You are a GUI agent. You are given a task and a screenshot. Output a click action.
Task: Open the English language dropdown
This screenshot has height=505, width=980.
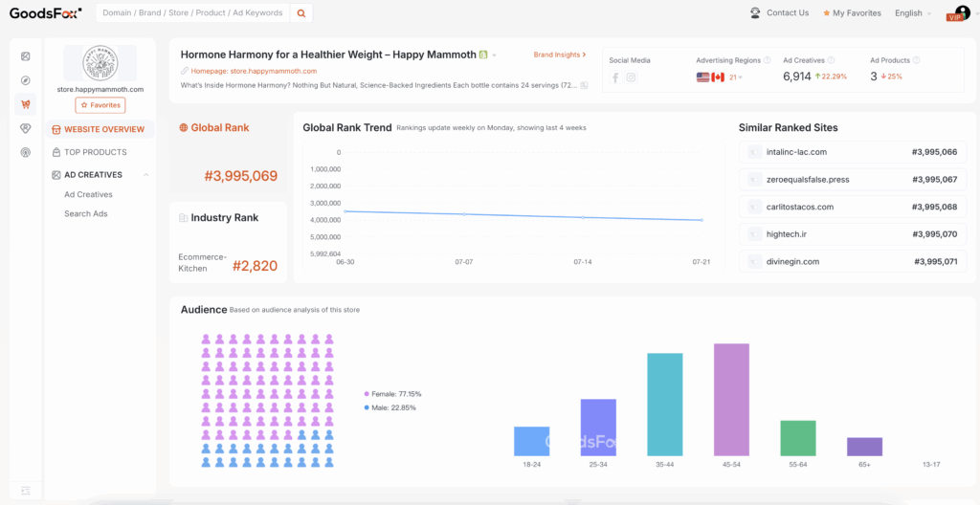[912, 13]
